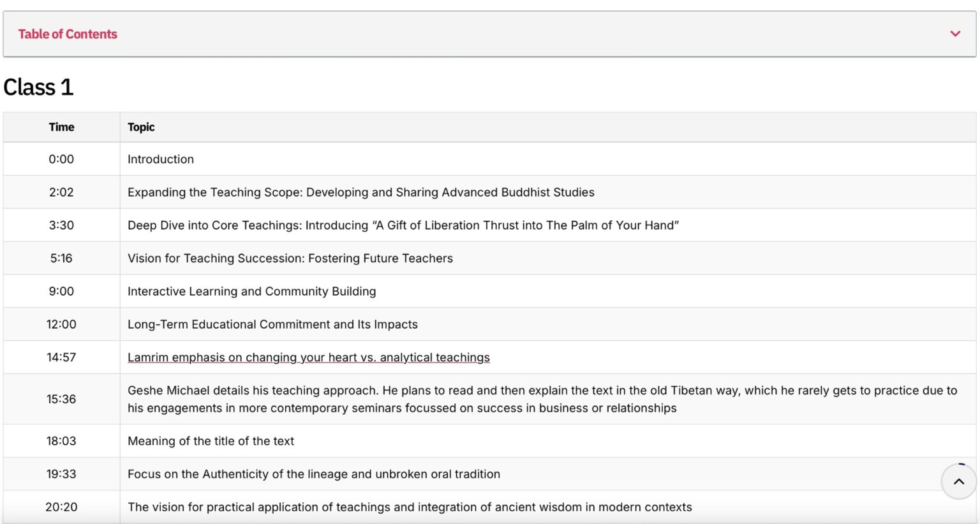The height and width of the screenshot is (524, 980).
Task: Click the Topic column header
Action: [141, 127]
